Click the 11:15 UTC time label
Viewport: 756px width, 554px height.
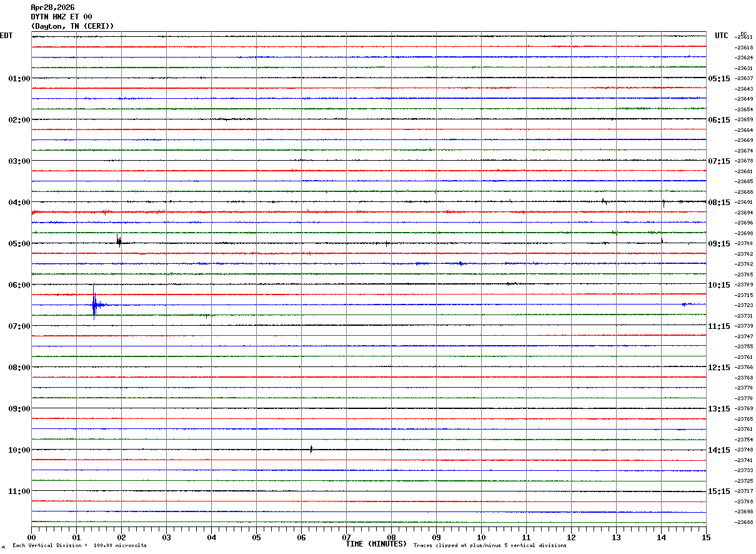coord(719,326)
